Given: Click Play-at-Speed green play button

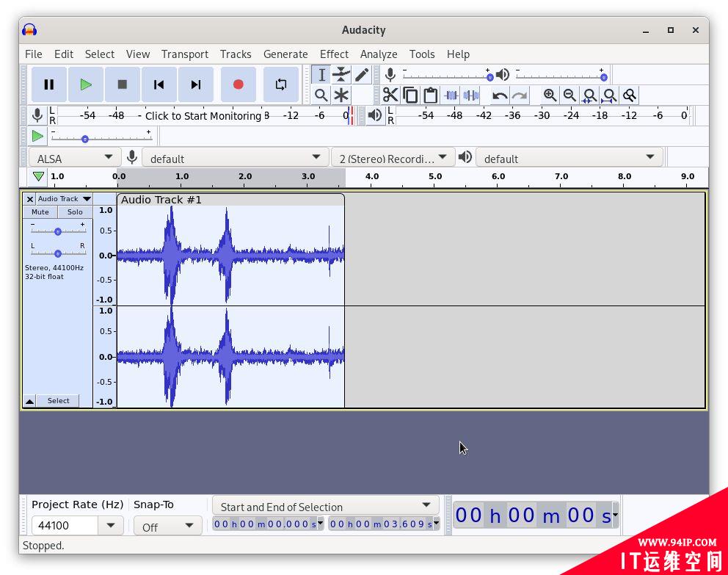Looking at the screenshot, I should coord(37,136).
